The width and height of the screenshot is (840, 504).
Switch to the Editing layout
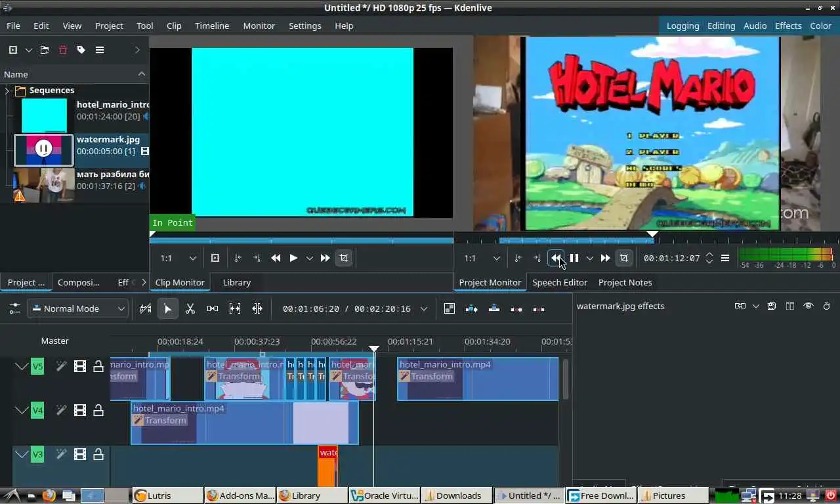[x=721, y=26]
